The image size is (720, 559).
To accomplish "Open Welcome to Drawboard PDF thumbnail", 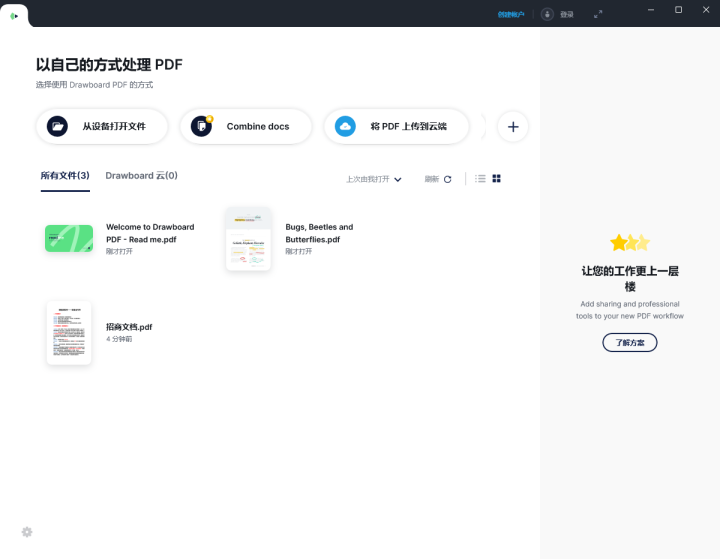I will (69, 238).
